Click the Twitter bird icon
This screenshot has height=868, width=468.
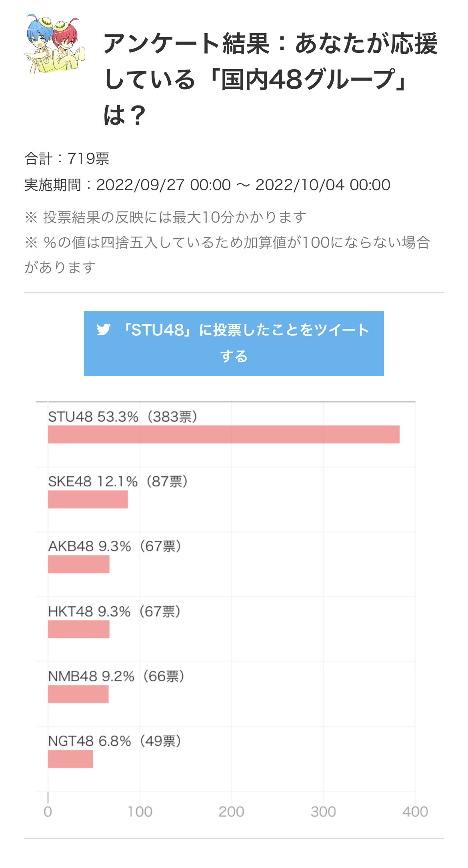[x=103, y=330]
